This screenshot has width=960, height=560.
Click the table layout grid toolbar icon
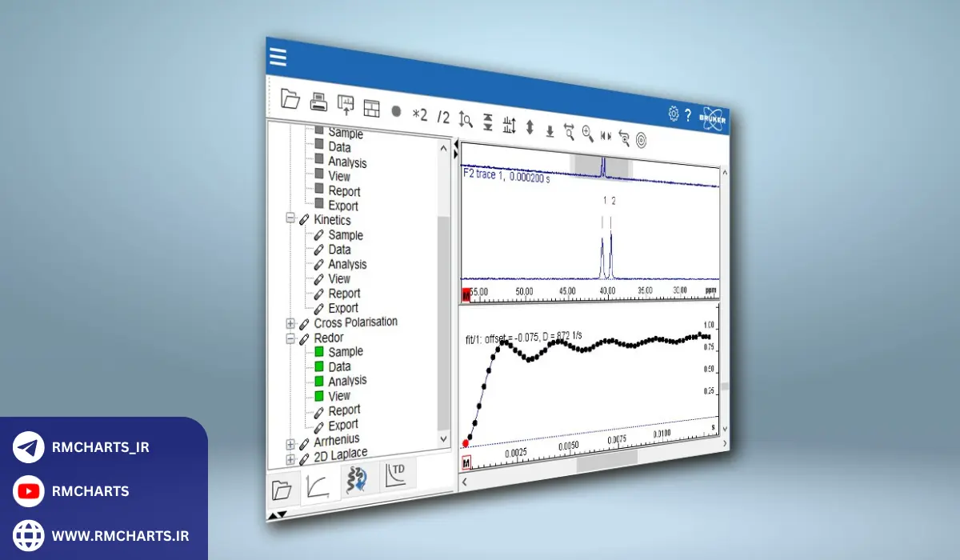[x=371, y=108]
